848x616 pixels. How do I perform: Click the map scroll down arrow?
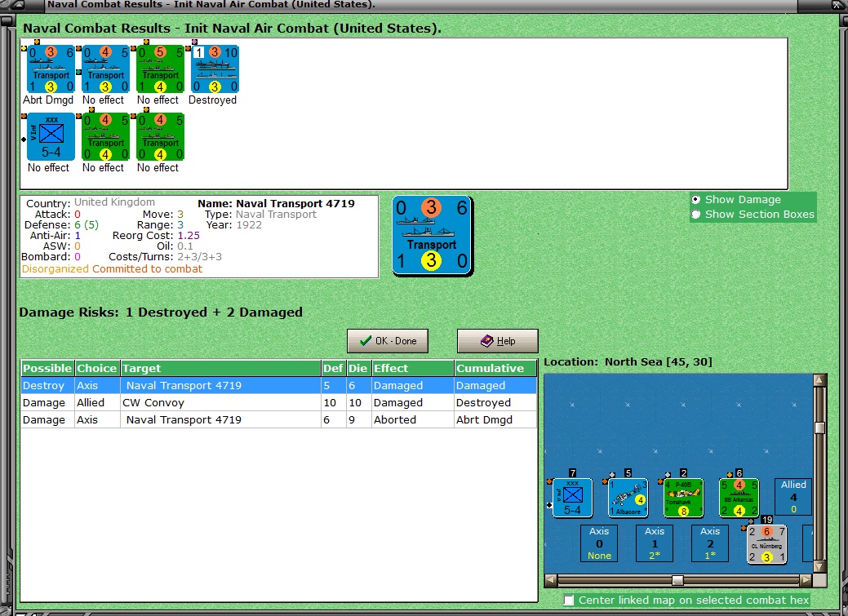point(819,567)
